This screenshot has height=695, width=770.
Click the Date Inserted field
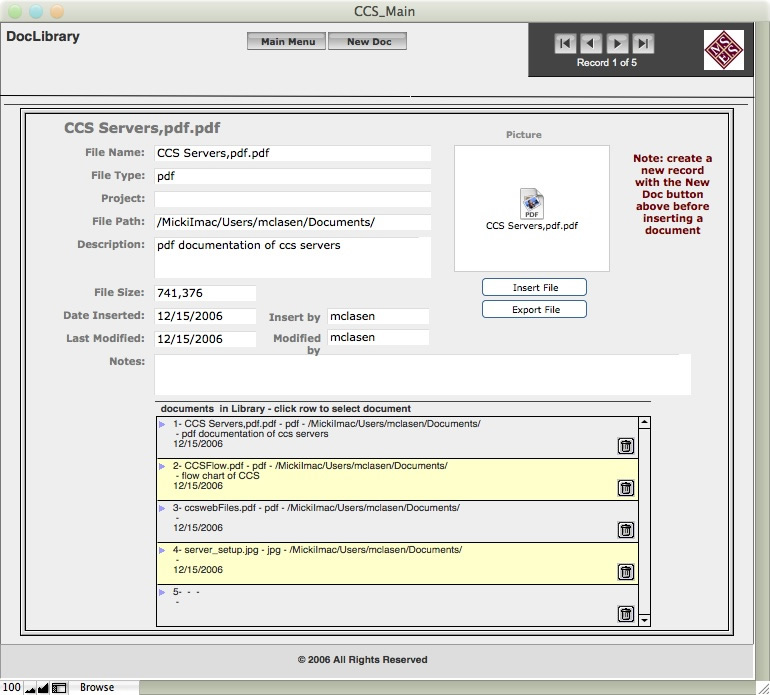tap(205, 316)
